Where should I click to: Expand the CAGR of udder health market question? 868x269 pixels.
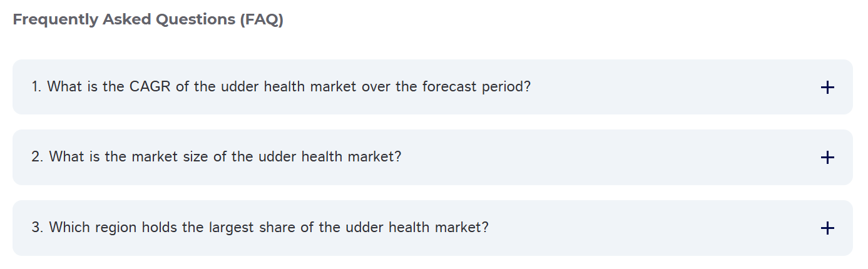tap(281, 87)
